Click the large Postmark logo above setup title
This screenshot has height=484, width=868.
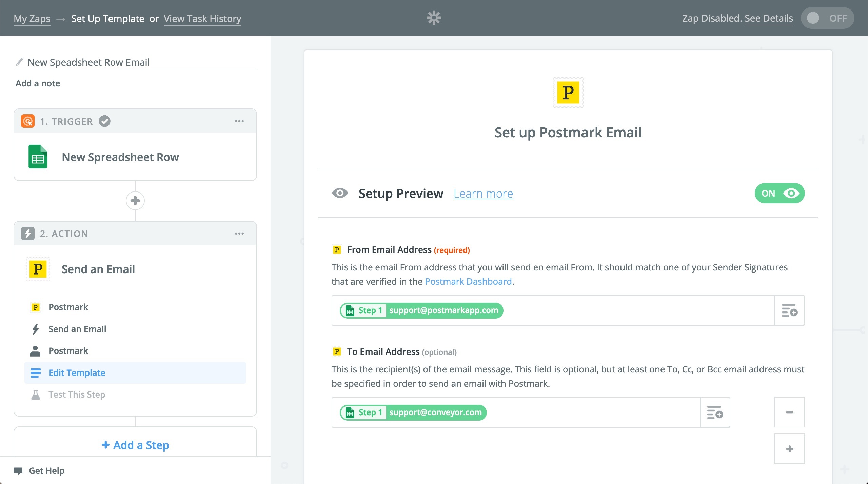[x=568, y=93]
